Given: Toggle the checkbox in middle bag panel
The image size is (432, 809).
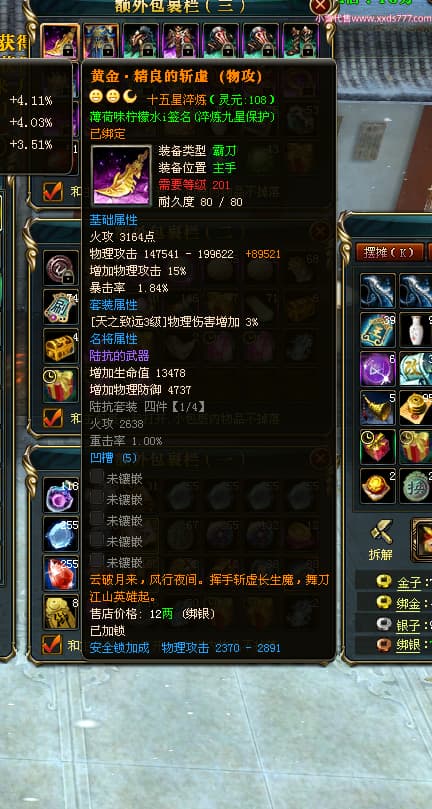Looking at the screenshot, I should (x=53, y=417).
